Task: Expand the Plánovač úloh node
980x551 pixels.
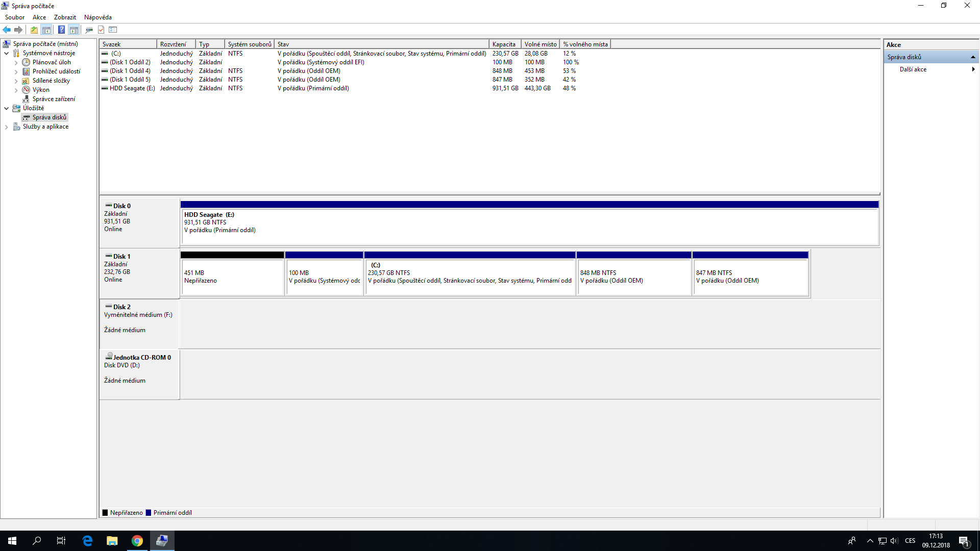Action: (x=16, y=63)
